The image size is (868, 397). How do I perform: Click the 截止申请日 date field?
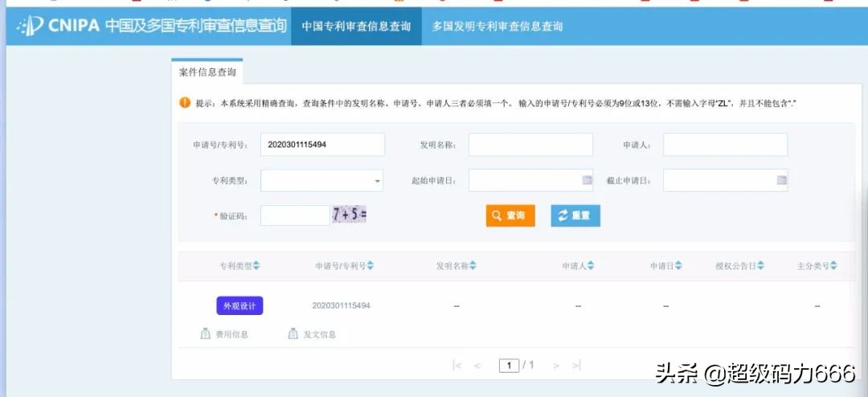point(725,181)
